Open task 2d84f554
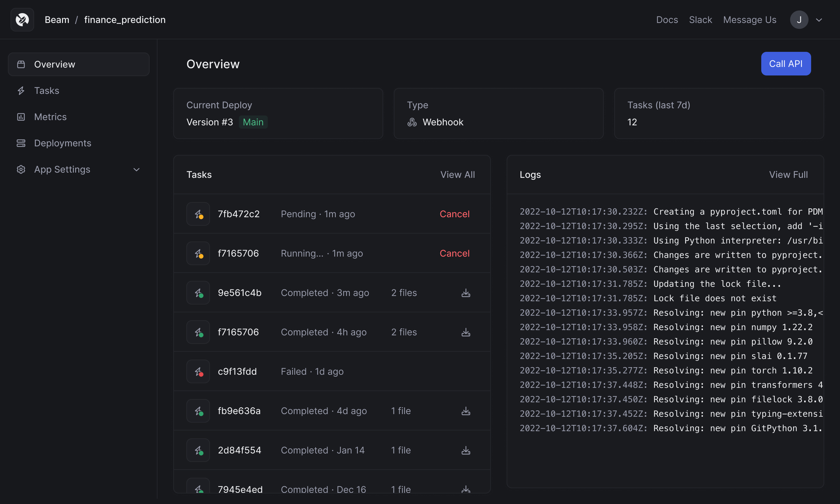Screen dimensions: 840x504 click(x=240, y=450)
